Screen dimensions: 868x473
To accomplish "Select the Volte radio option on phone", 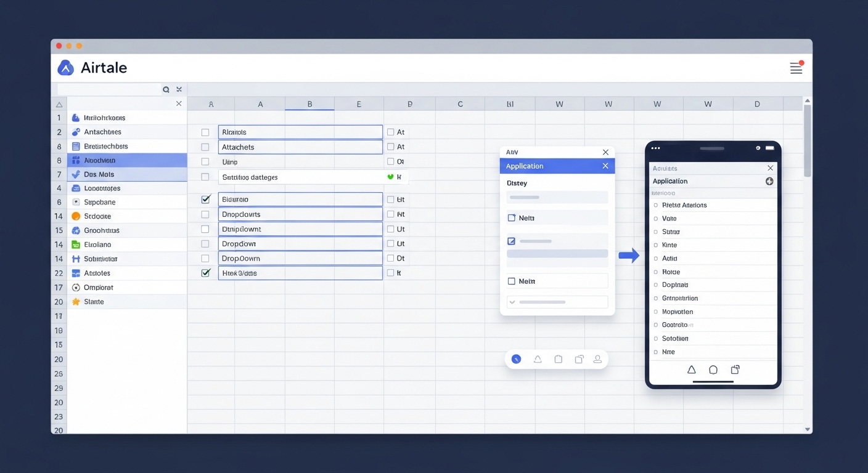I will [x=656, y=219].
